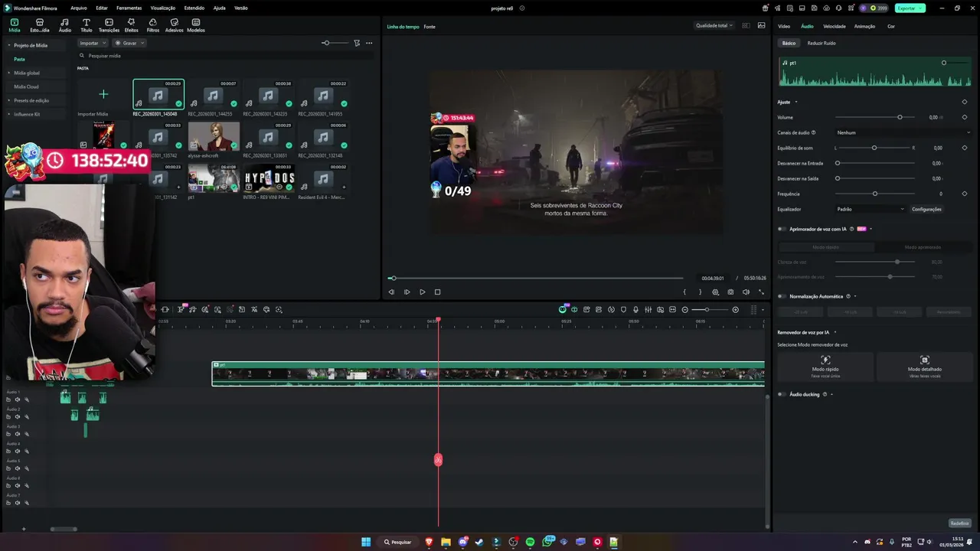Screen dimensions: 980x551
Task: Toggle Áudio ducking switch
Action: click(x=782, y=394)
